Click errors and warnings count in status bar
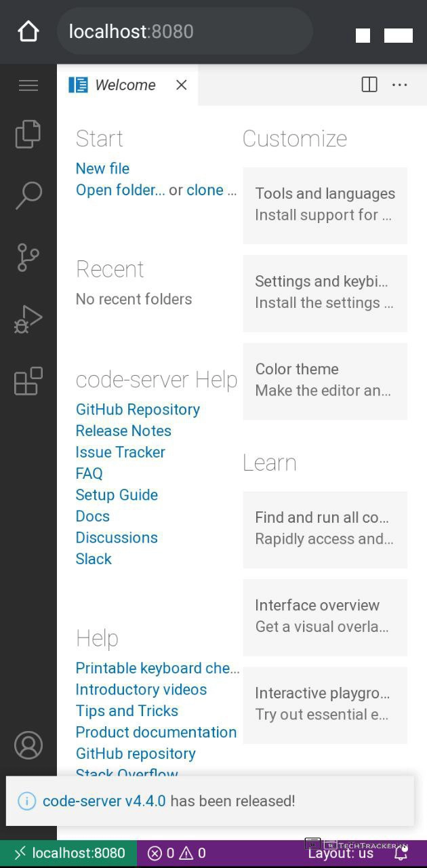Screen dimensions: 427x868 coord(177,854)
